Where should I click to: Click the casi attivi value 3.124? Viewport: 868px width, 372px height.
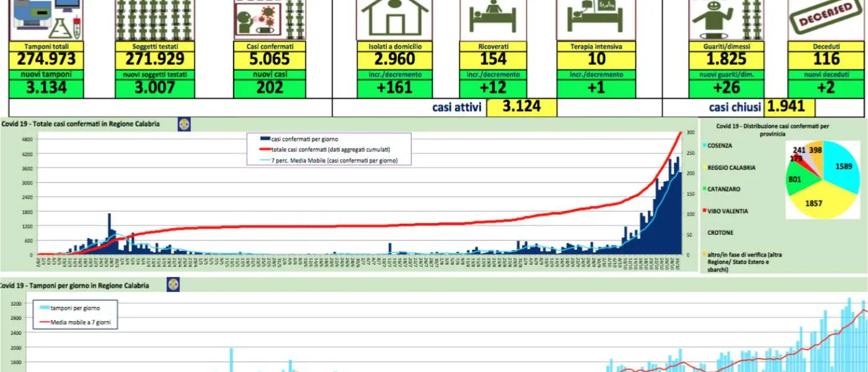click(x=521, y=107)
